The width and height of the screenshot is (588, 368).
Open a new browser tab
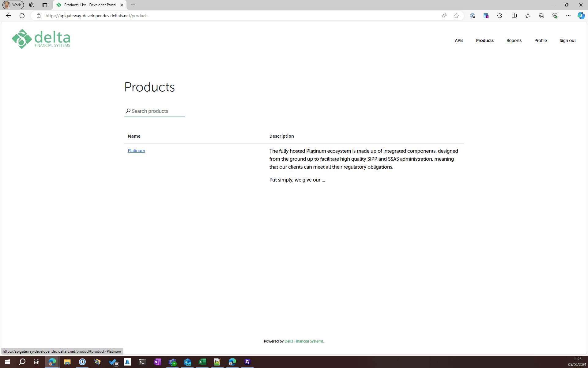tap(133, 5)
